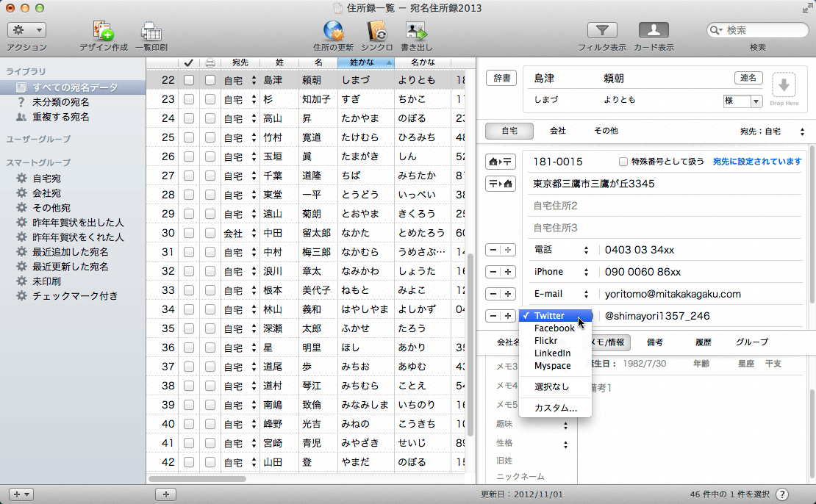Sort by the 姓かな column header

click(366, 62)
